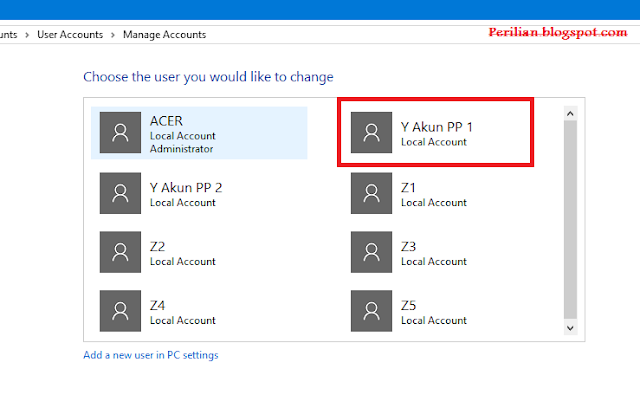Click the scrollbar down arrow
This screenshot has width=640, height=395.
tap(570, 328)
